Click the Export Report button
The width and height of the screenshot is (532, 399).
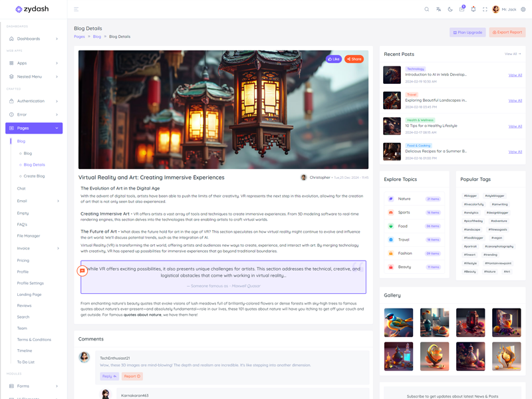[507, 32]
